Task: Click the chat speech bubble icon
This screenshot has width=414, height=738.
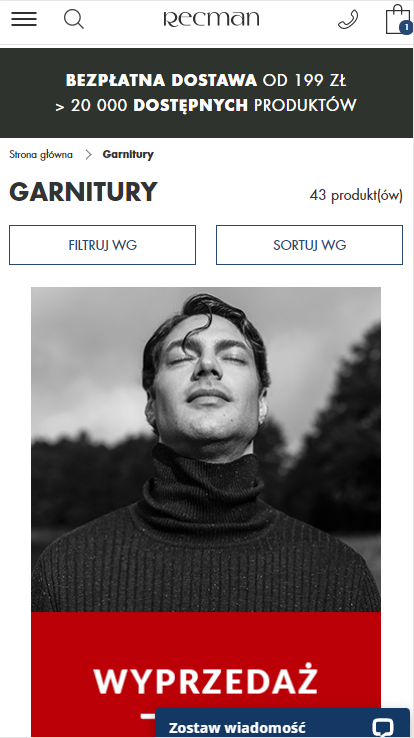Action: tap(382, 727)
